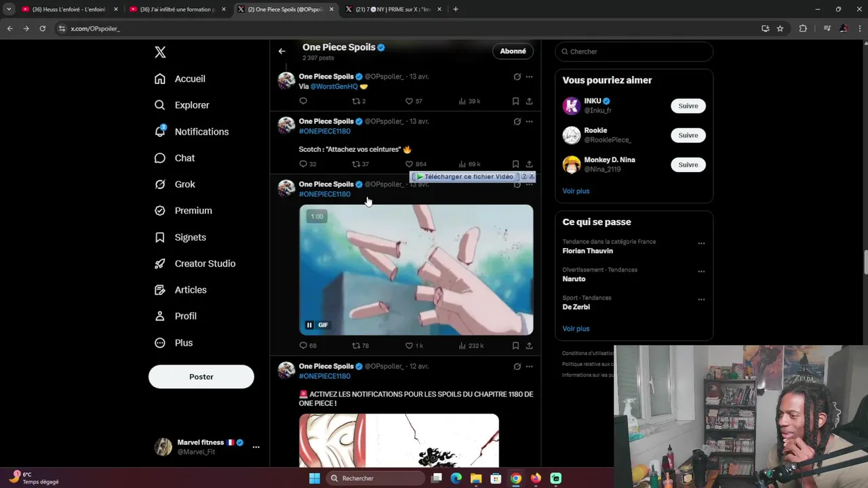Share the Scotch post
The width and height of the screenshot is (868, 488).
click(x=530, y=164)
